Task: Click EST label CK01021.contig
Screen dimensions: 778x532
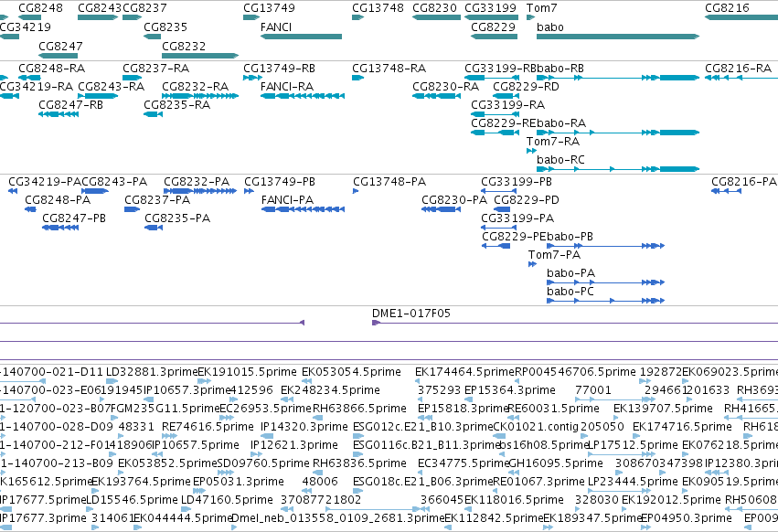Action: point(536,427)
